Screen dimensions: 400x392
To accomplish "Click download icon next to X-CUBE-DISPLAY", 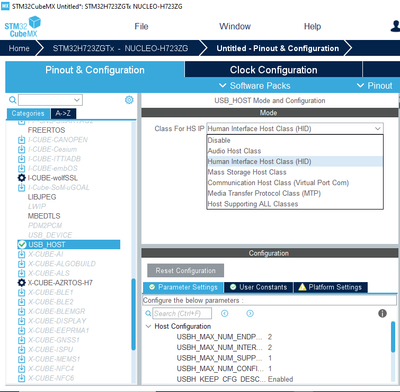I will pos(21,321).
